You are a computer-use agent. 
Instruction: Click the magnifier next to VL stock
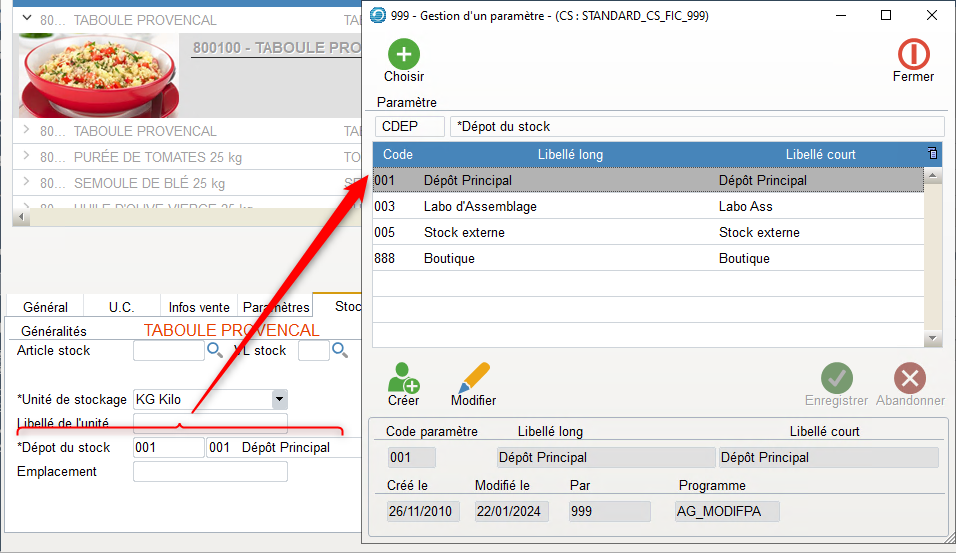pos(340,351)
